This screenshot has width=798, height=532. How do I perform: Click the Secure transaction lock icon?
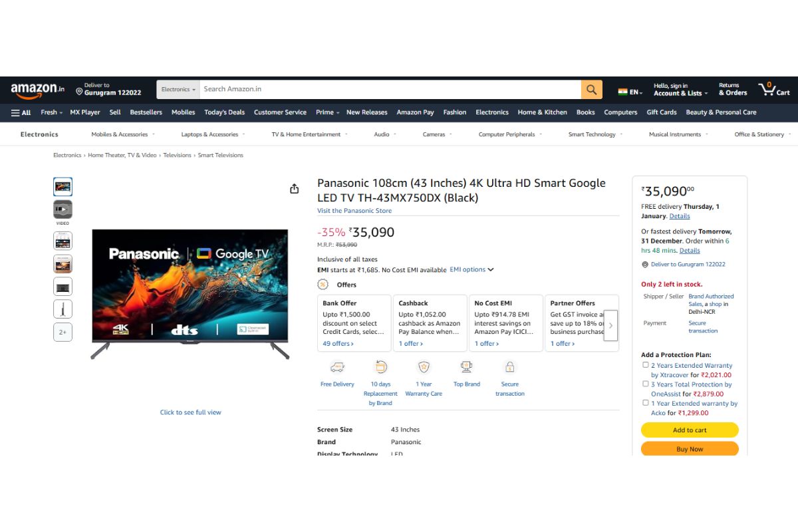509,366
